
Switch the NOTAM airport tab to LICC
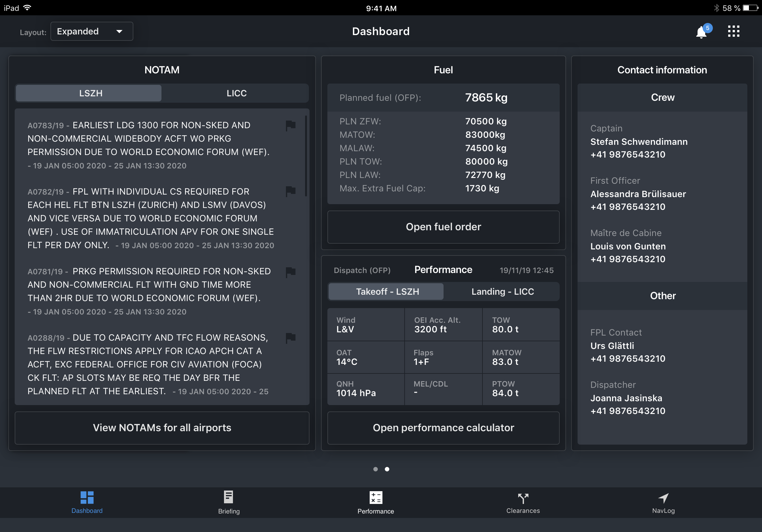click(236, 93)
